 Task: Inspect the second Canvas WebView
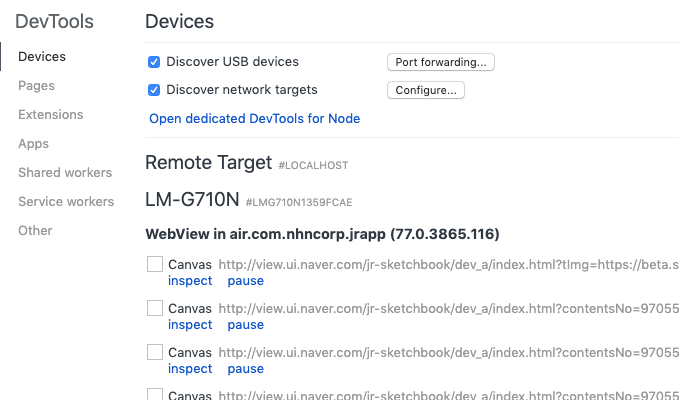coord(190,325)
